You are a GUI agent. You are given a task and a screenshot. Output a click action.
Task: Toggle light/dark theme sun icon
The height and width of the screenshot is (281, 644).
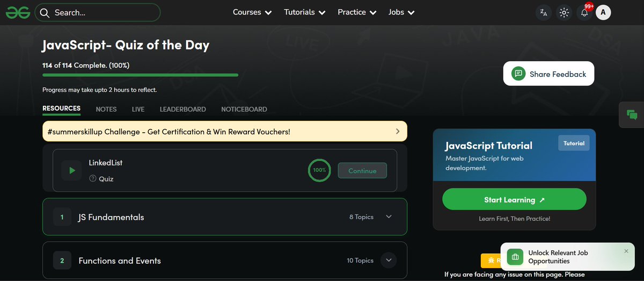pos(564,12)
